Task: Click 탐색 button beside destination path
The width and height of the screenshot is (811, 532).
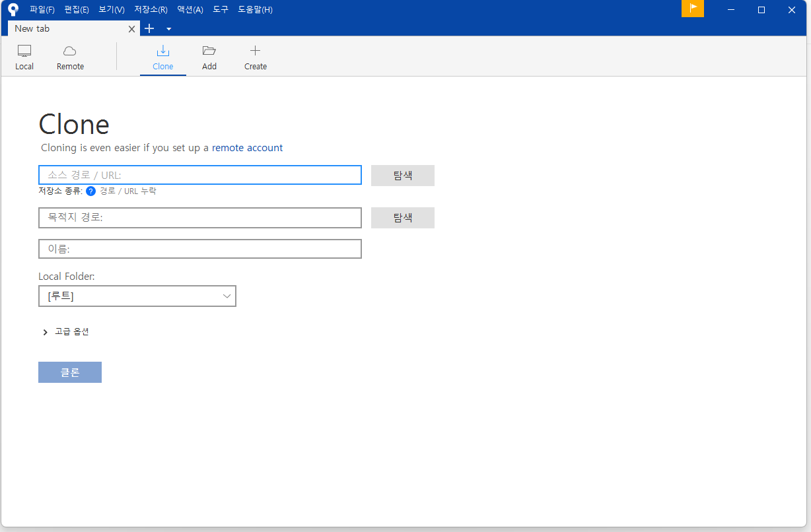Action: (403, 218)
